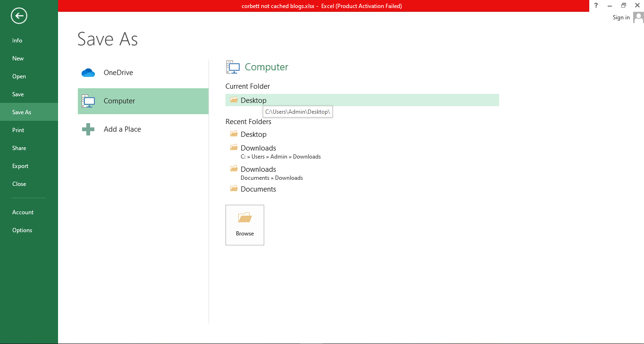Open the New workbook page
The image size is (644, 344).
(29, 59)
